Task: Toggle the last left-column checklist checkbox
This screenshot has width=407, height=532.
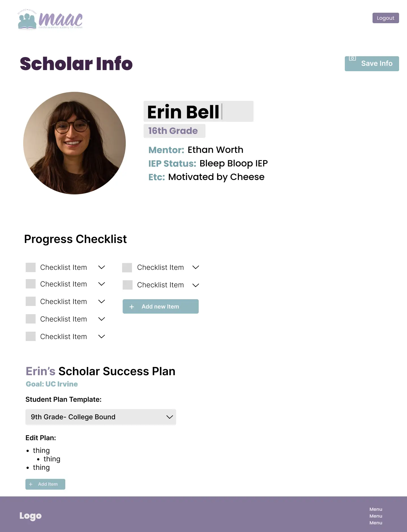Action: coord(31,336)
